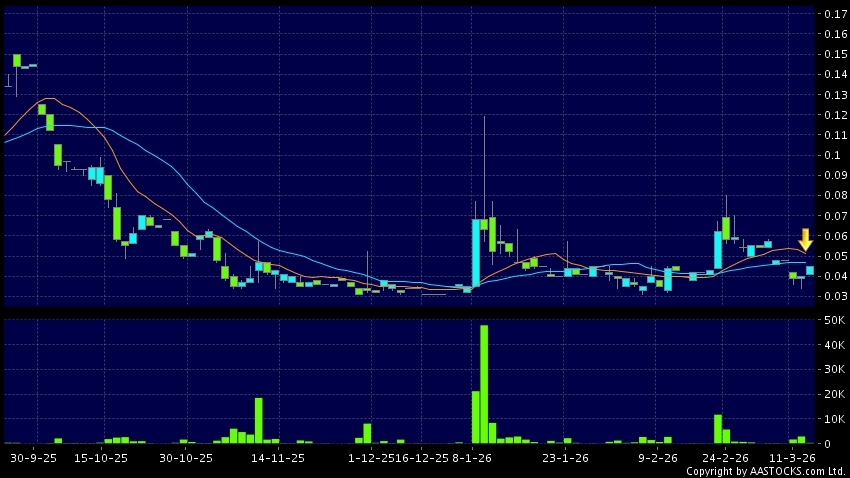Click the 9-2-26 date label
This screenshot has width=850, height=478.
pyautogui.click(x=657, y=457)
